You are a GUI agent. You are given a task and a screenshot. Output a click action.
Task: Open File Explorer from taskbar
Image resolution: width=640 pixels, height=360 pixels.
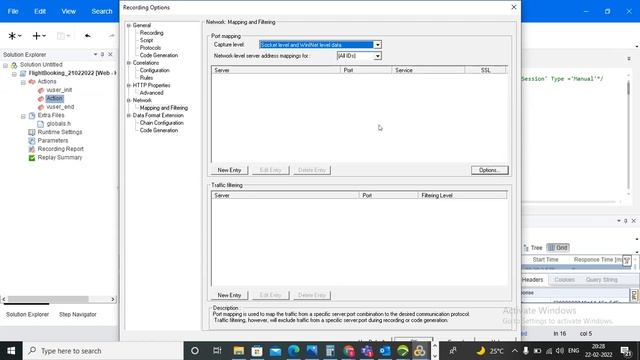(238, 351)
